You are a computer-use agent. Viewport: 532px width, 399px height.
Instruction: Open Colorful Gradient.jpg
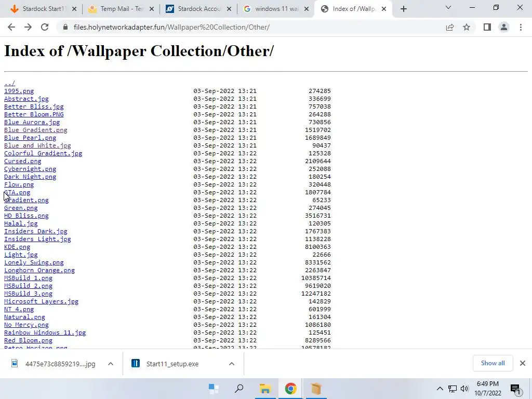[43, 153]
